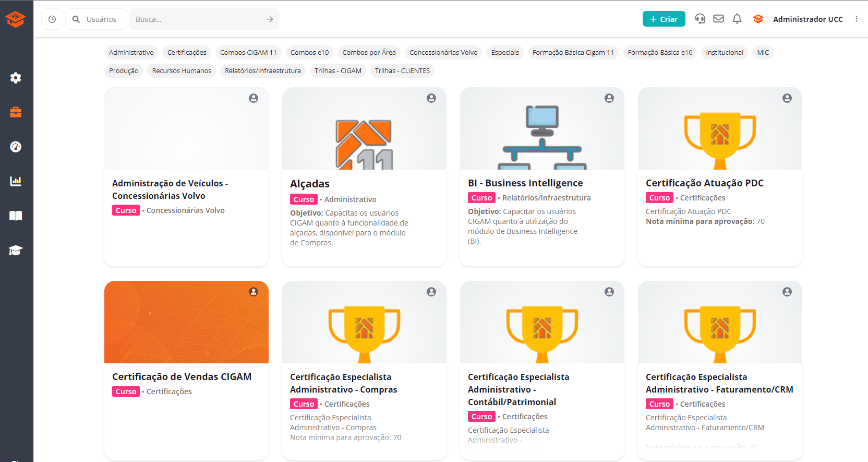Screen dimensions: 868x462
Task: Click in the Busca search field
Action: 198,19
